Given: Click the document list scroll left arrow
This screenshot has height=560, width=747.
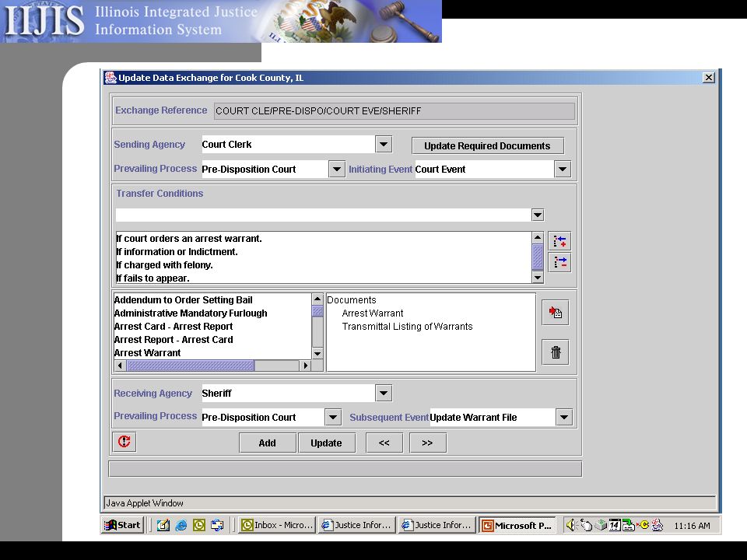Looking at the screenshot, I should click(x=120, y=366).
